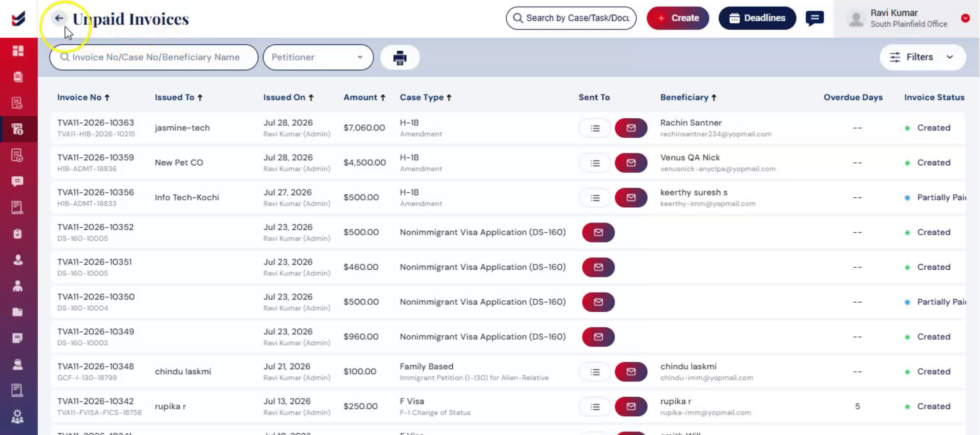
Task: Click the app logo in the top-left corner
Action: point(18,18)
